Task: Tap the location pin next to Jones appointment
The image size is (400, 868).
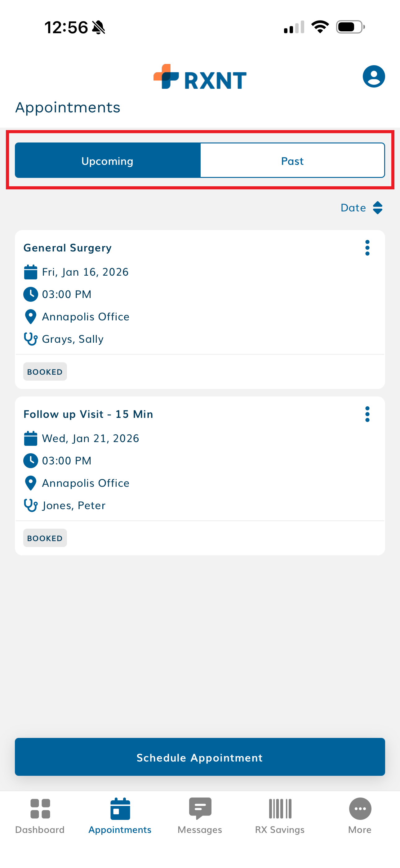Action: [x=31, y=483]
